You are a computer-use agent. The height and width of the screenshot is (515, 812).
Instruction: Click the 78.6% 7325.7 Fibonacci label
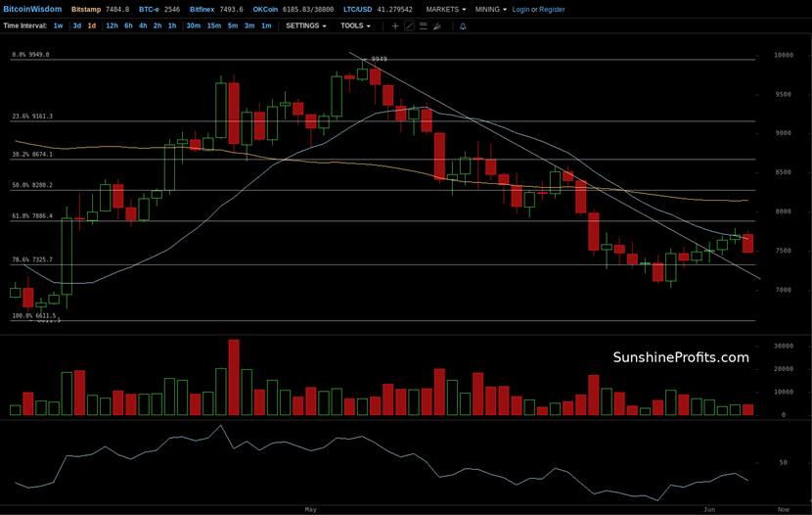pyautogui.click(x=32, y=259)
